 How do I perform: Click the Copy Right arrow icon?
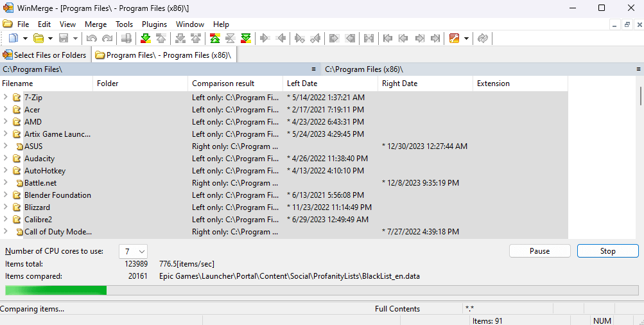[265, 39]
